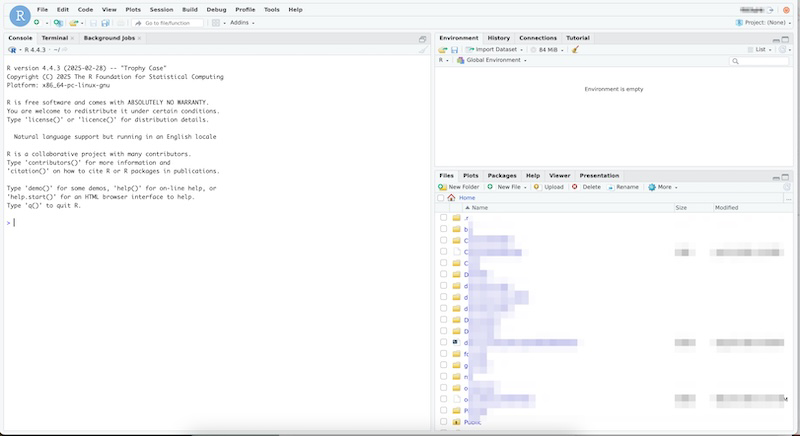Check the box next to Public folder
This screenshot has height=436, width=800.
[x=443, y=422]
